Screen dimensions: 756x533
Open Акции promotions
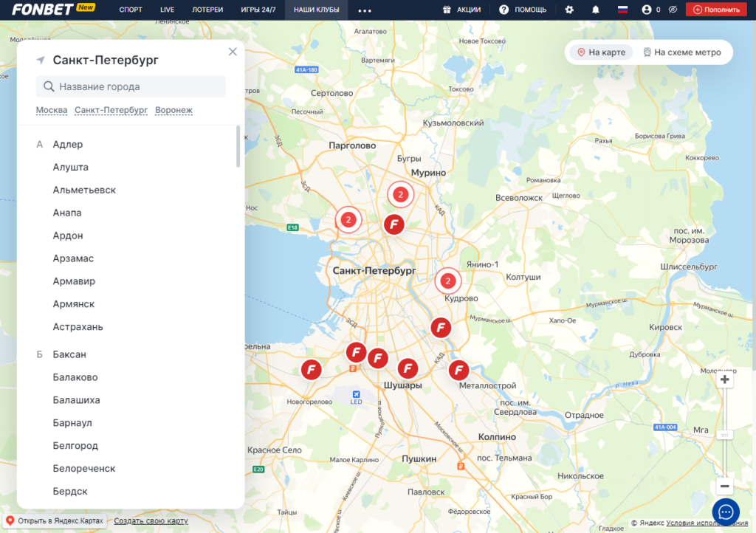[462, 10]
